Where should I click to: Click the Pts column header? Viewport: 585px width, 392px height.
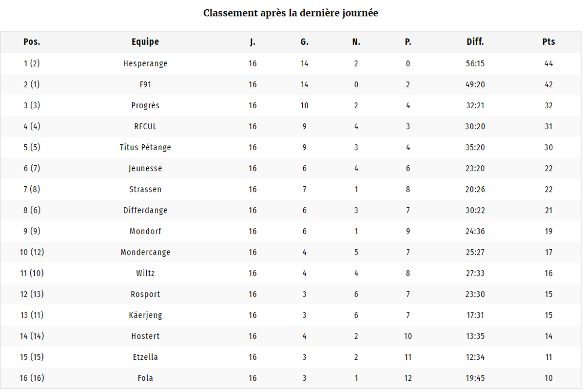[x=548, y=42]
